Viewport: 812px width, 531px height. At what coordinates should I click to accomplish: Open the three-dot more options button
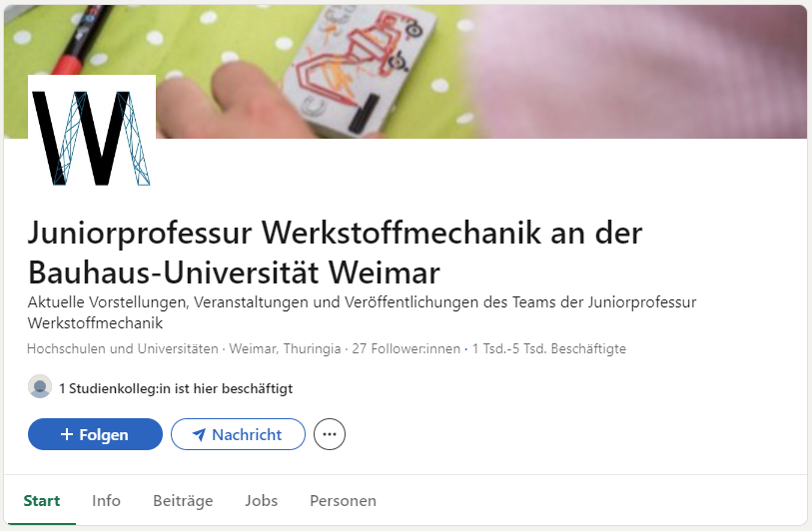click(x=330, y=434)
